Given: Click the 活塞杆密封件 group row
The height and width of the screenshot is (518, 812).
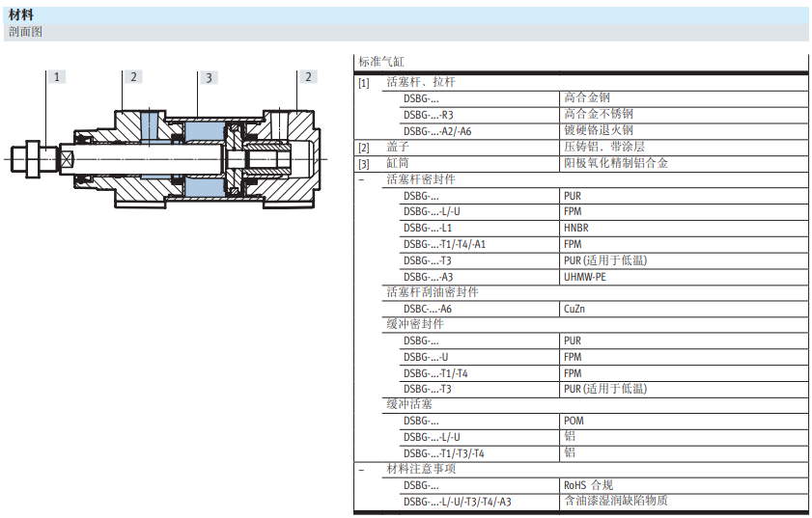Looking at the screenshot, I should 420,179.
